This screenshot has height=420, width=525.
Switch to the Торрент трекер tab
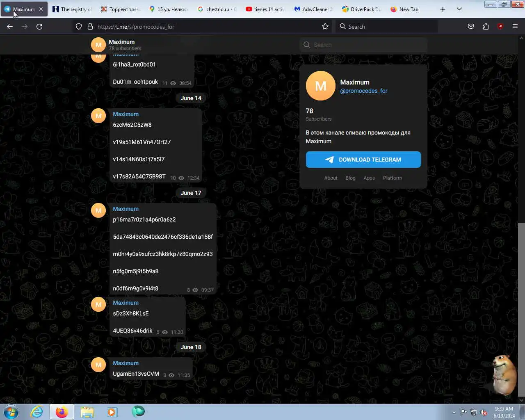(121, 9)
